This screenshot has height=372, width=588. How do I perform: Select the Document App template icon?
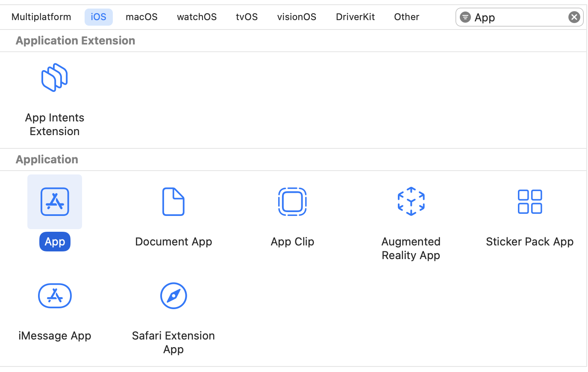tap(173, 202)
